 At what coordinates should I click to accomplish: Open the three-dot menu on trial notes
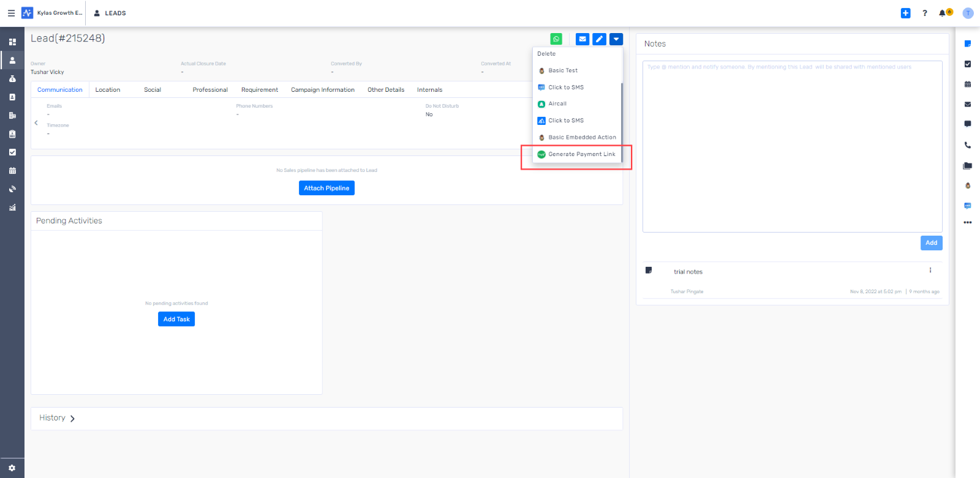[930, 271]
